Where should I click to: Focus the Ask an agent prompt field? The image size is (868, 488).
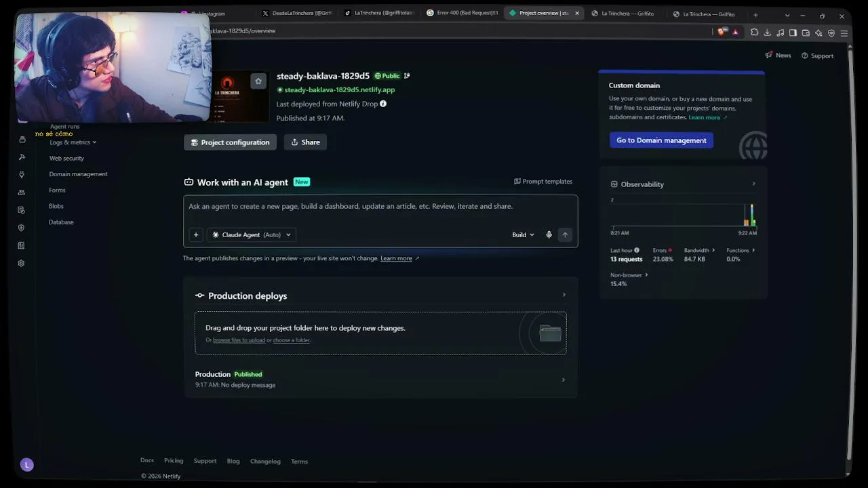pyautogui.click(x=380, y=206)
